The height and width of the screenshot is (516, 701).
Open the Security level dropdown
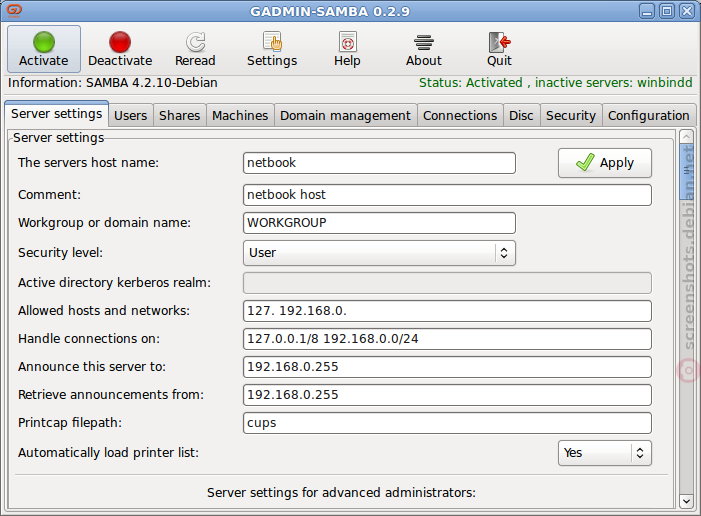click(379, 253)
